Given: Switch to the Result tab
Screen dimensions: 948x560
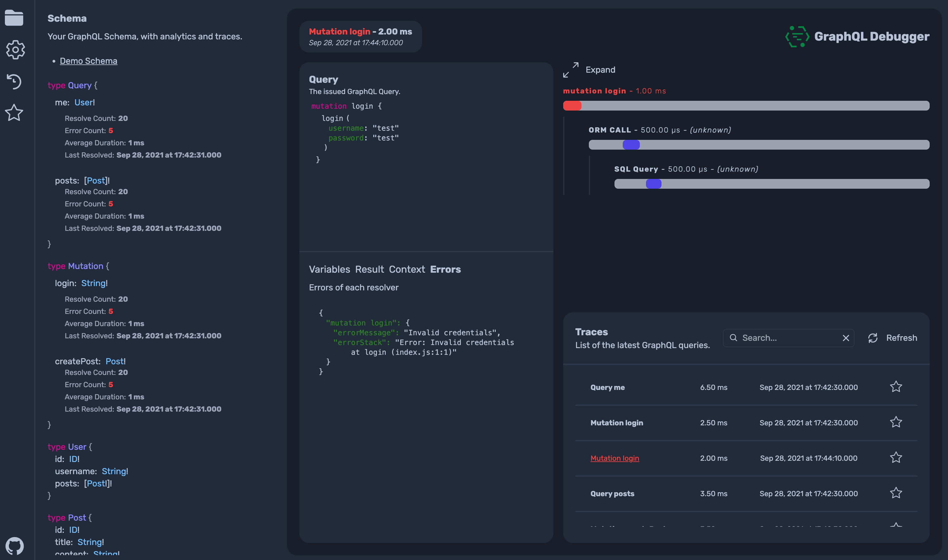Looking at the screenshot, I should tap(369, 269).
